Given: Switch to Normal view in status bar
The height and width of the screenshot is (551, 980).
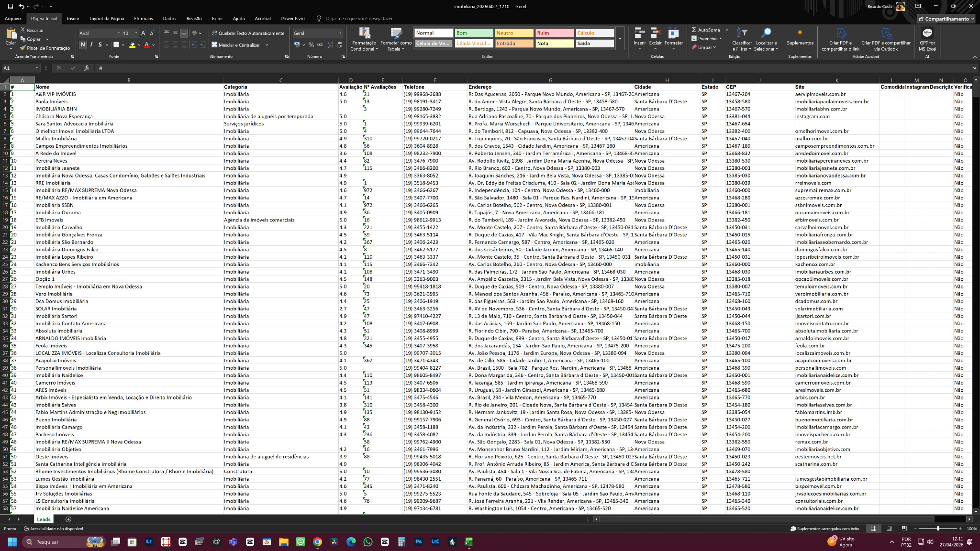Looking at the screenshot, I should pos(874,529).
